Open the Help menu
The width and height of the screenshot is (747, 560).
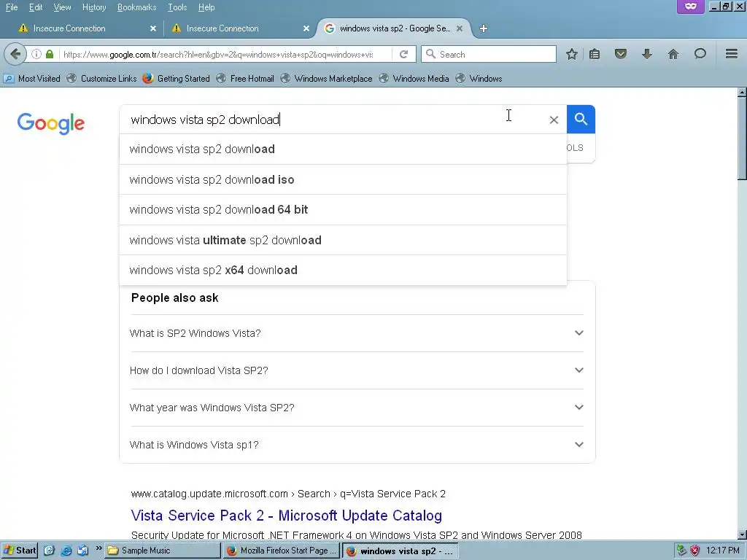point(206,7)
